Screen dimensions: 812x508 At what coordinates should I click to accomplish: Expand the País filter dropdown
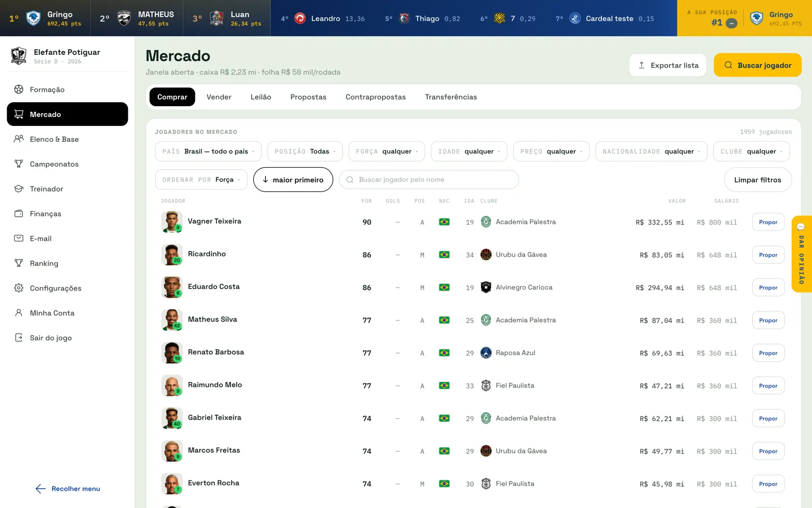208,151
